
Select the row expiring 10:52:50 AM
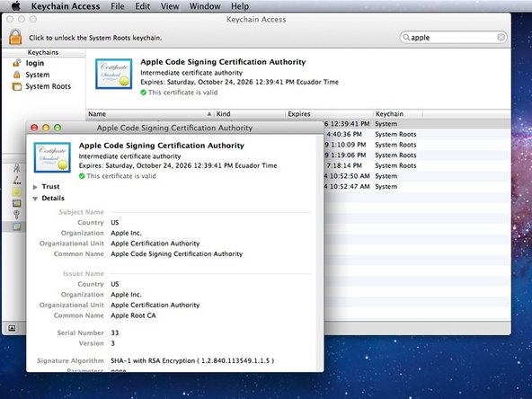coord(417,176)
